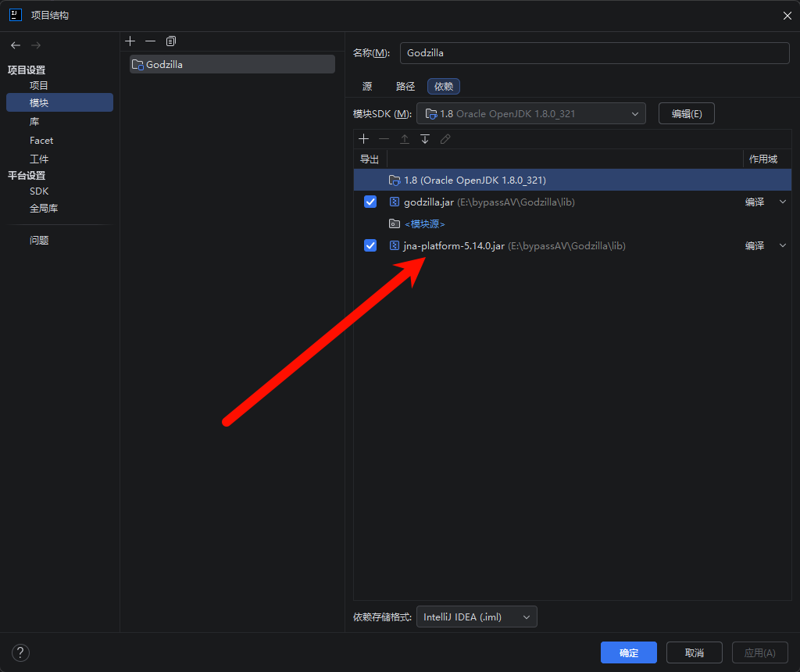800x672 pixels.
Task: Click the 编辑(E) button
Action: click(686, 114)
